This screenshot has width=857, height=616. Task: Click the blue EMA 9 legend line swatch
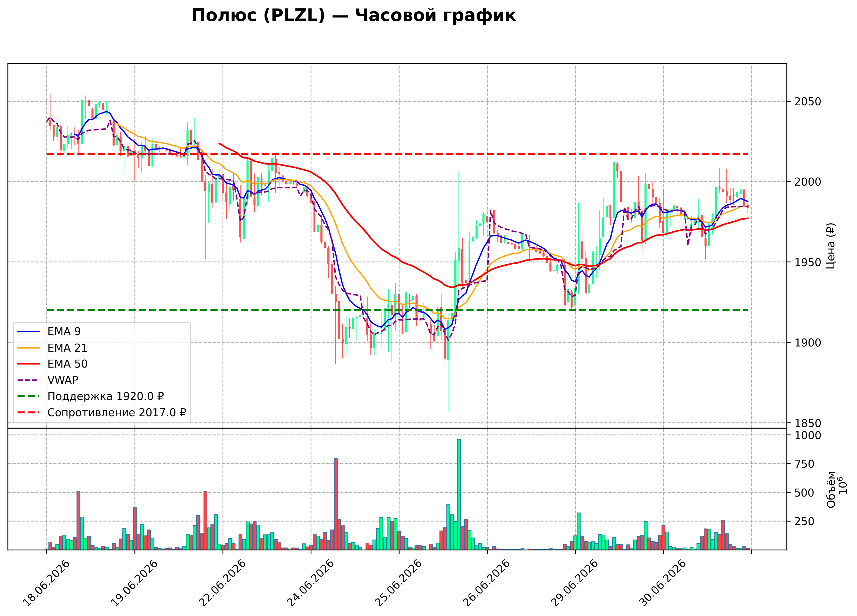click(x=28, y=332)
